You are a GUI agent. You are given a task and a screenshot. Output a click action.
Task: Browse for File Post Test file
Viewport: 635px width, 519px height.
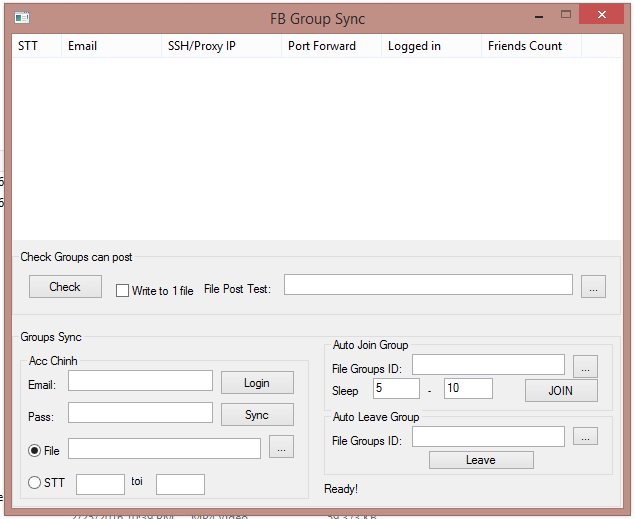coord(593,287)
